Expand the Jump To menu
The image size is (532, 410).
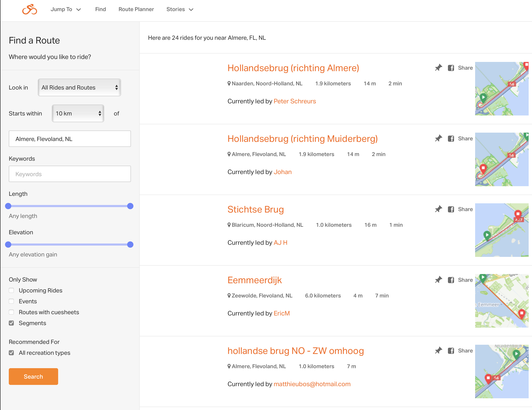[66, 9]
